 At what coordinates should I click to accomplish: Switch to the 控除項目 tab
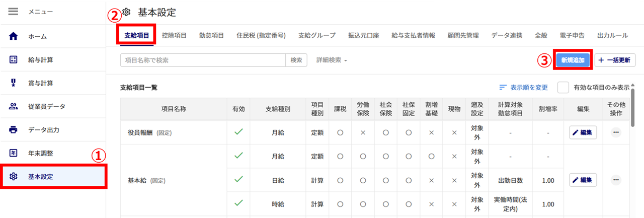[x=174, y=36]
